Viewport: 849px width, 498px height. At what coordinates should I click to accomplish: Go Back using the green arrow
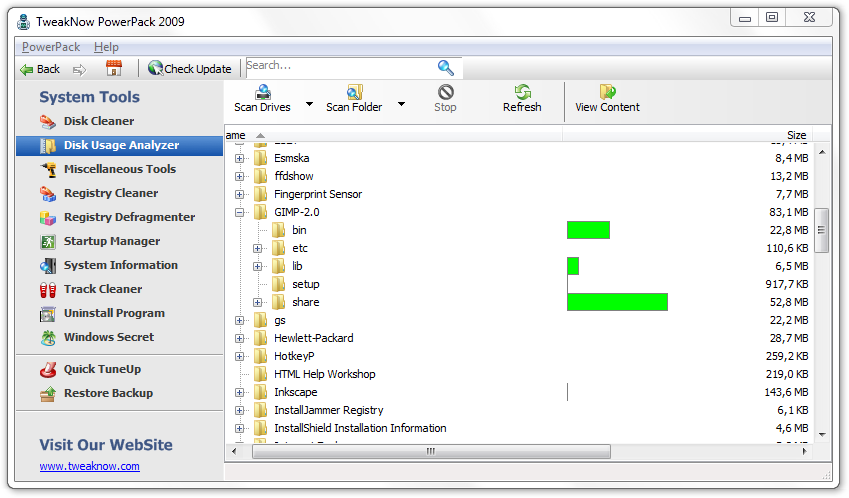coord(40,69)
